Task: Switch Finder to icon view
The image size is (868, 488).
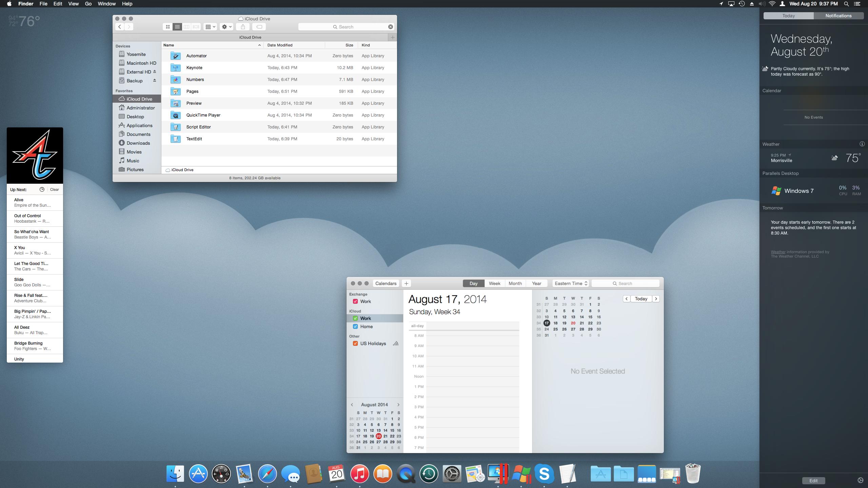Action: coord(167,27)
